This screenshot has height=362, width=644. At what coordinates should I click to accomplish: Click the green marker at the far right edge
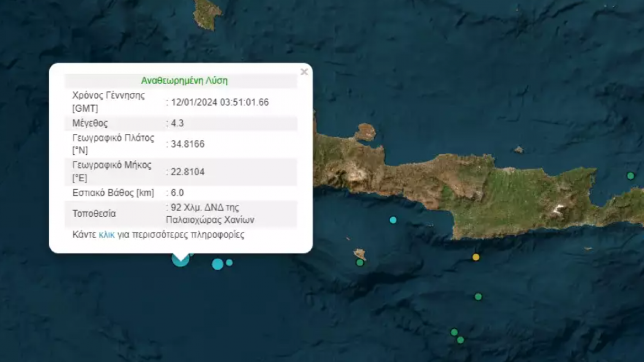coord(630,176)
